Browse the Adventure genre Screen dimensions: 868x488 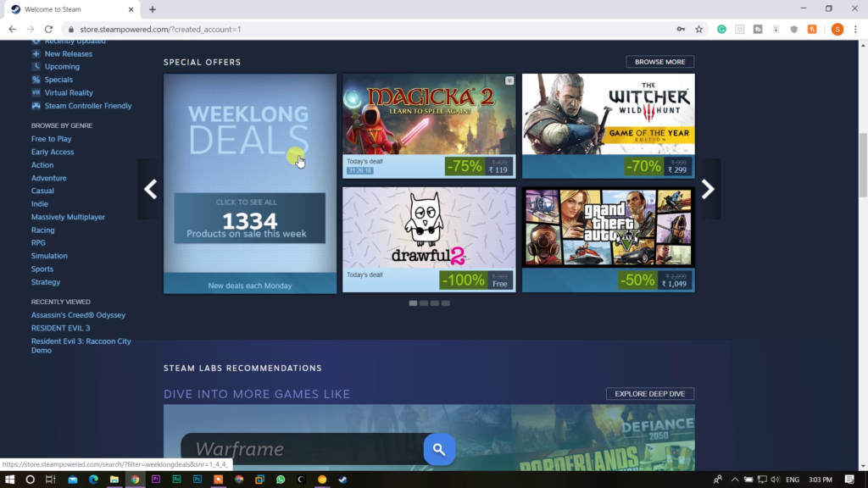[x=48, y=178]
